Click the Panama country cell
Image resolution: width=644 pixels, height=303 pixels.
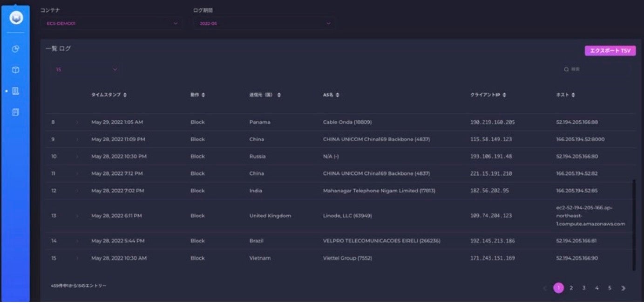point(260,122)
